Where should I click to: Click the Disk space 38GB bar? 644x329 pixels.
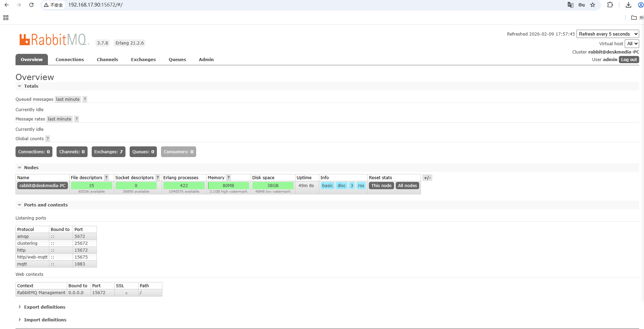(x=273, y=186)
